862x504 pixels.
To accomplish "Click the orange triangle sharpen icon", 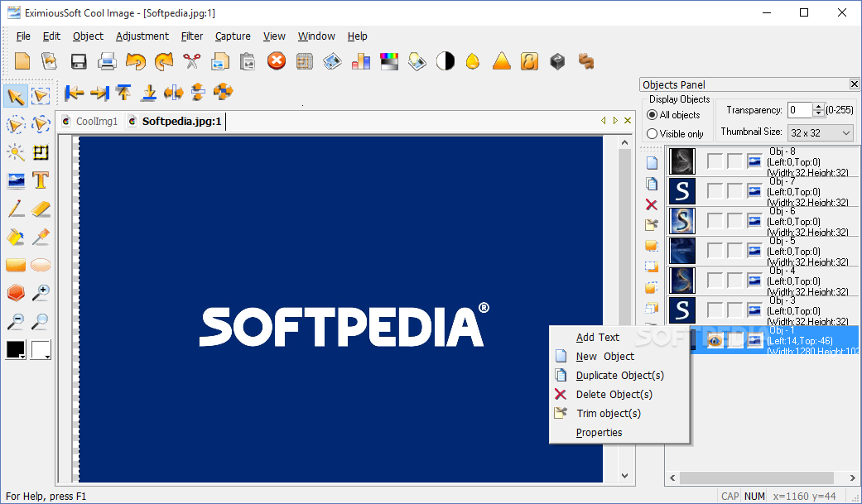I will tap(501, 61).
